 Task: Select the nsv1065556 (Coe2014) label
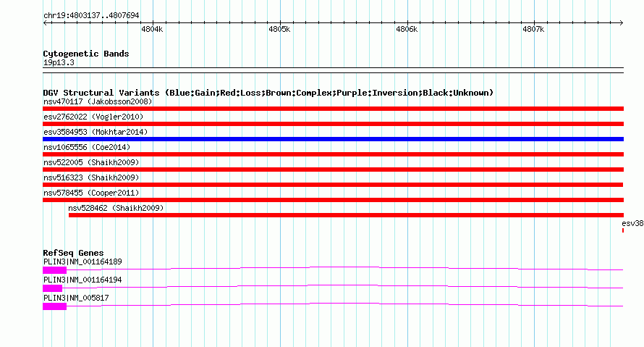[x=87, y=147]
